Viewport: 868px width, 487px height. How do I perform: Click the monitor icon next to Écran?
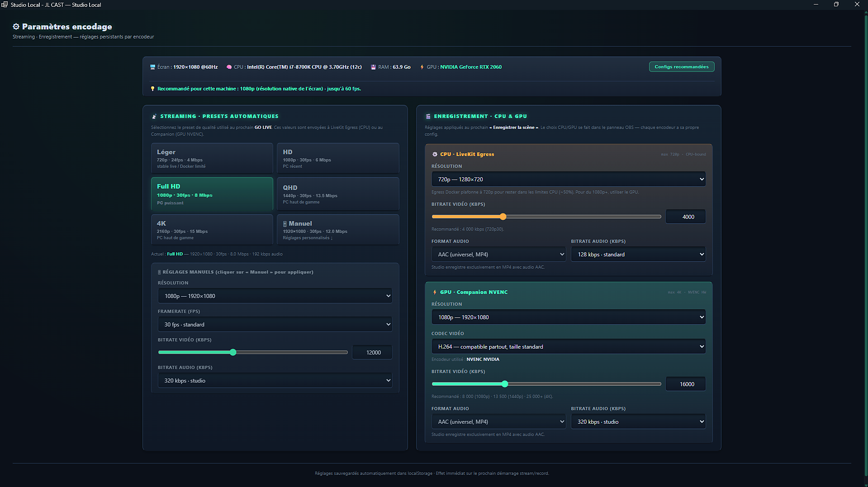tap(153, 67)
